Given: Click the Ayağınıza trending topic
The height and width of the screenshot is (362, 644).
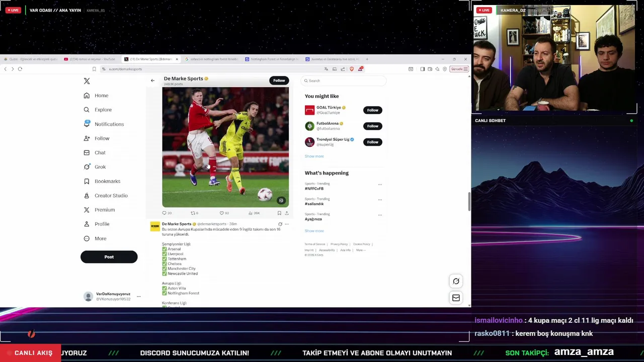Looking at the screenshot, I should [313, 219].
